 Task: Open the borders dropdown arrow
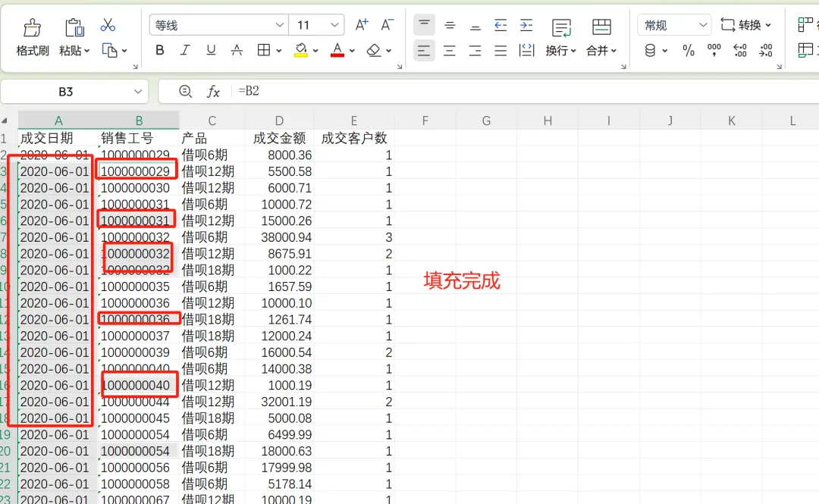[279, 51]
